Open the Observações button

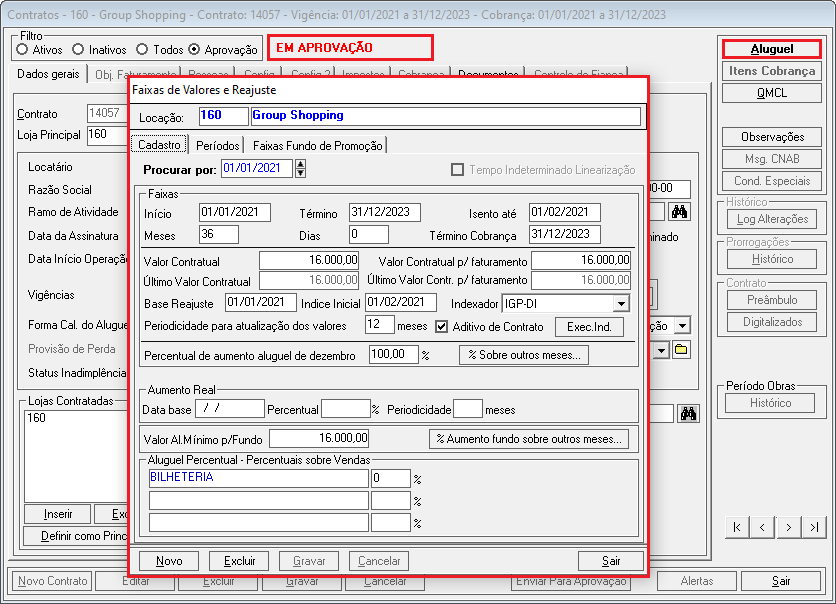[x=771, y=137]
